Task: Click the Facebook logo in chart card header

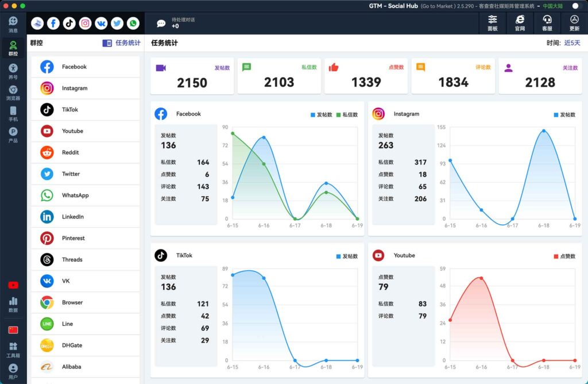Action: pos(161,114)
